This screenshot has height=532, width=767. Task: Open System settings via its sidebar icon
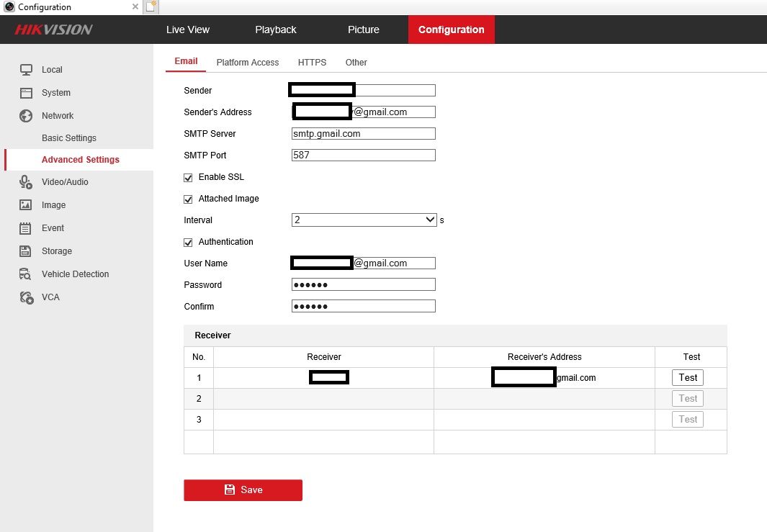click(27, 93)
